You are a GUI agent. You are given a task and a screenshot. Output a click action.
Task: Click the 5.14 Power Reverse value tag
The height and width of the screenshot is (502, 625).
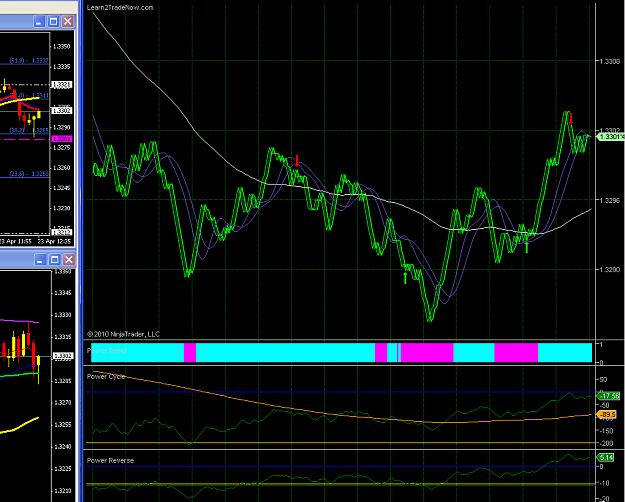[x=605, y=457]
